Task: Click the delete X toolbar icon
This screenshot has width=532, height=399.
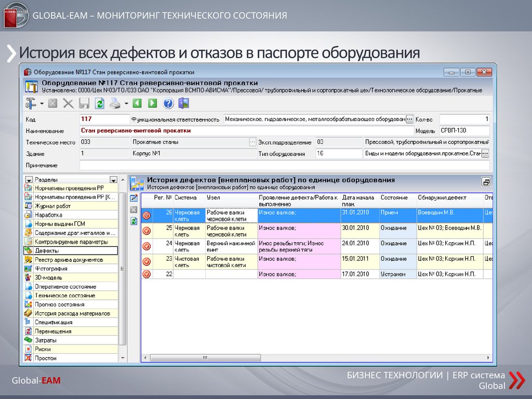Action: [x=68, y=103]
